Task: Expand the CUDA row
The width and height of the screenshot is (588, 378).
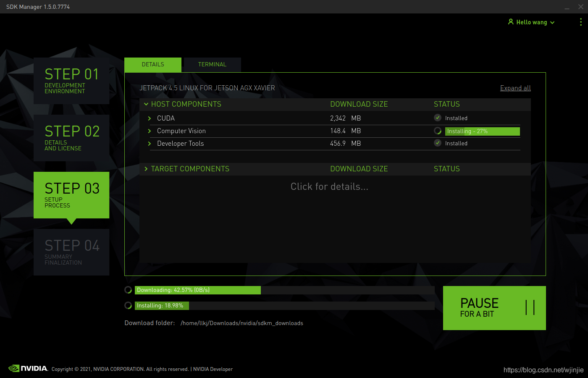Action: [149, 118]
